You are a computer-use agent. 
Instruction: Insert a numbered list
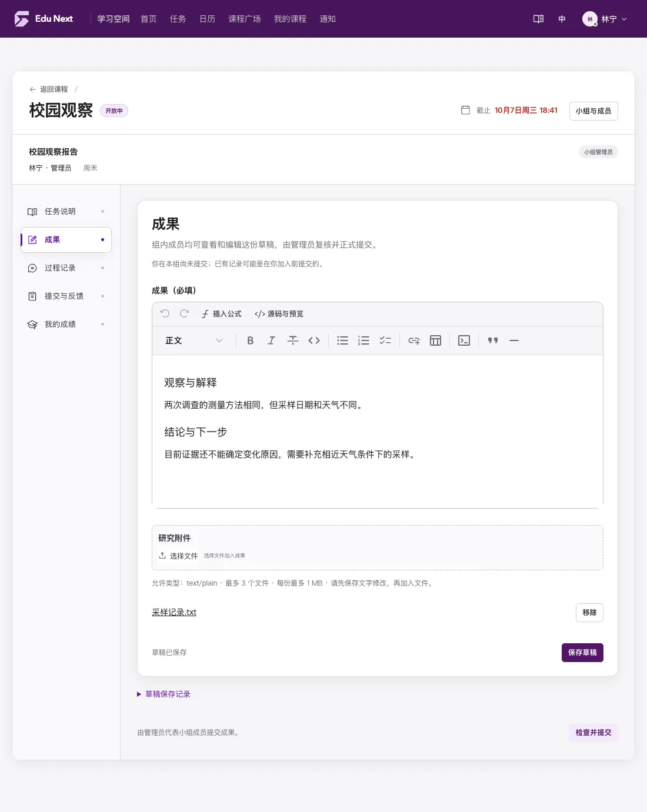pos(363,340)
